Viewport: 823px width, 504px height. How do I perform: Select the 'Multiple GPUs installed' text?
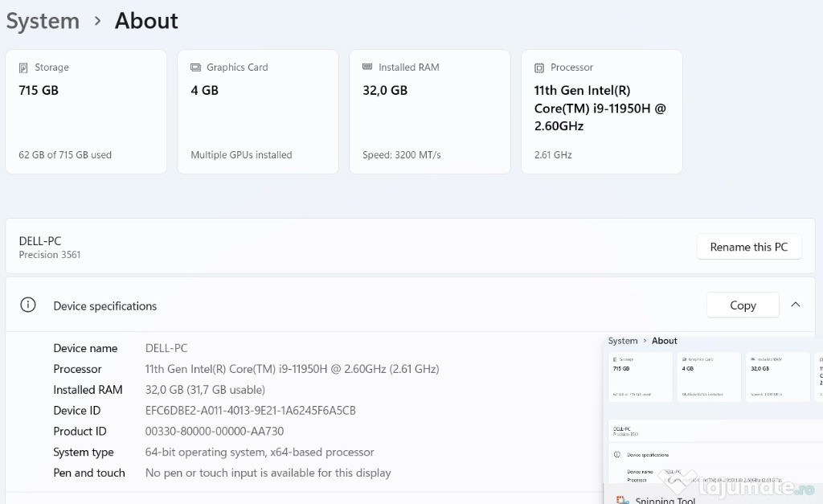tap(241, 155)
